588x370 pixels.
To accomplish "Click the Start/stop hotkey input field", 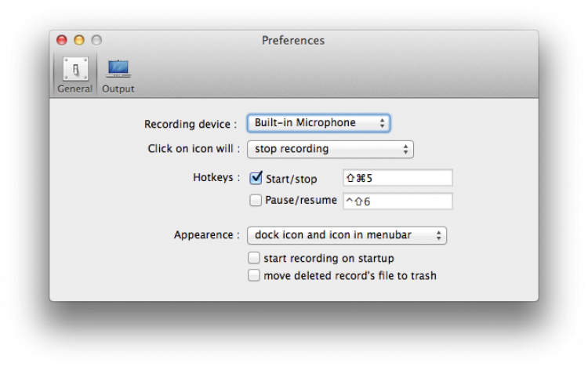I will [x=397, y=178].
